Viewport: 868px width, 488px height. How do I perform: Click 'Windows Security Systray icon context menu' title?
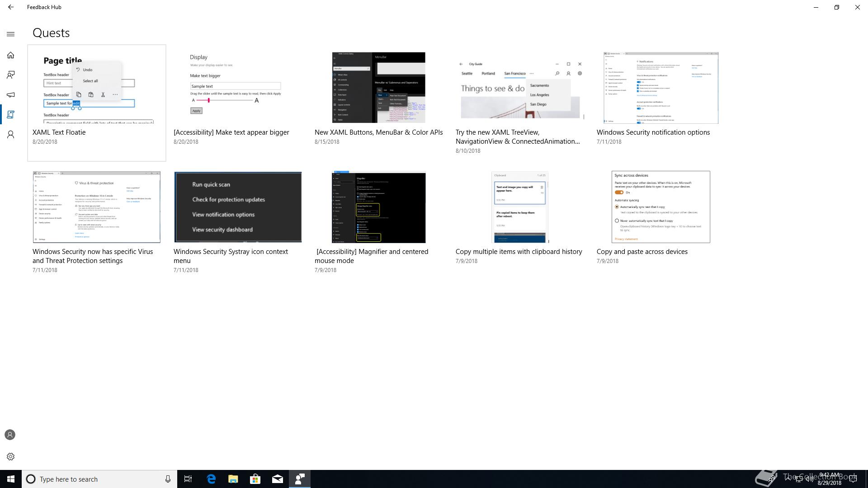231,256
